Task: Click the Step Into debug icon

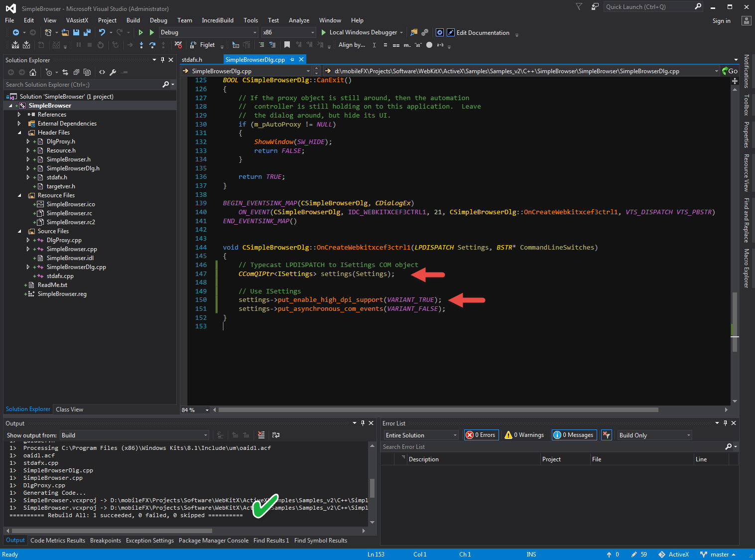Action: click(x=141, y=45)
